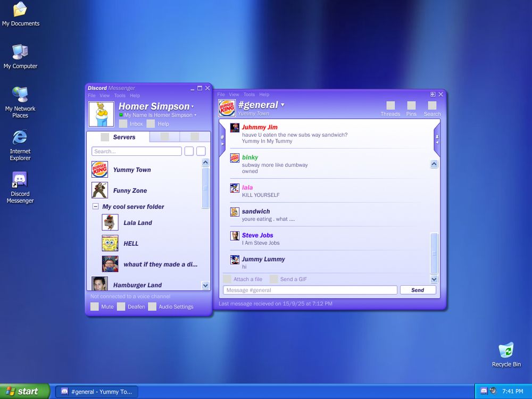532x399 pixels.
Task: Select the HELL server SpongeBob avatar
Action: [110, 243]
